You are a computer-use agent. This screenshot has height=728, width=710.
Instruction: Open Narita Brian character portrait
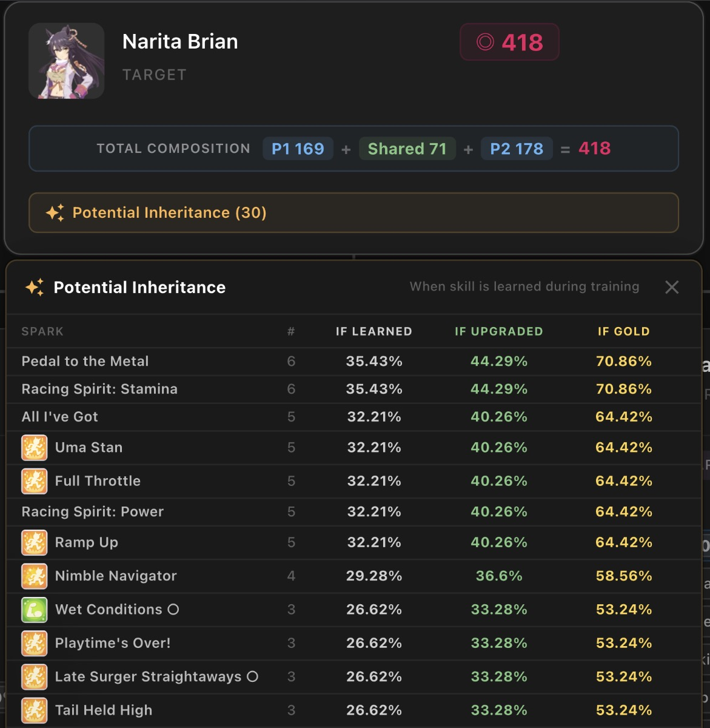67,61
